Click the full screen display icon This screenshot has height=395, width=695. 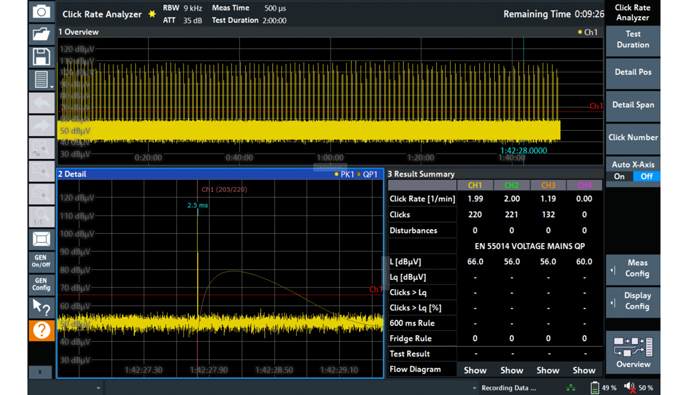tap(41, 239)
